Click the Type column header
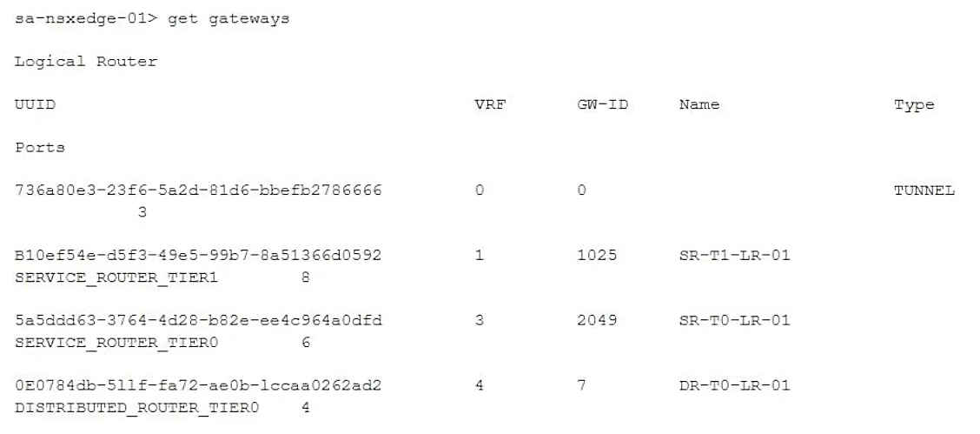The width and height of the screenshot is (980, 434). (914, 105)
